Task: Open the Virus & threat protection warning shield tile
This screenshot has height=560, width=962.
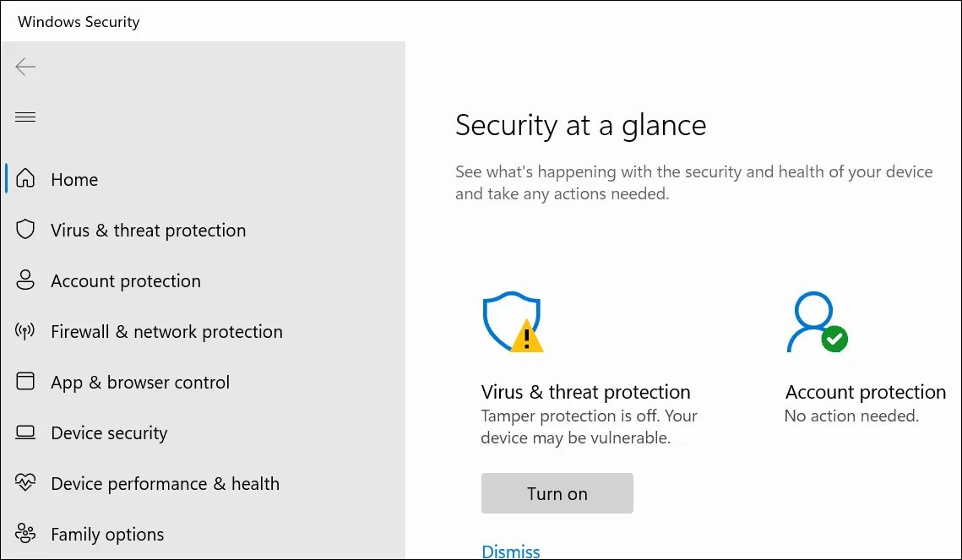Action: pyautogui.click(x=512, y=323)
